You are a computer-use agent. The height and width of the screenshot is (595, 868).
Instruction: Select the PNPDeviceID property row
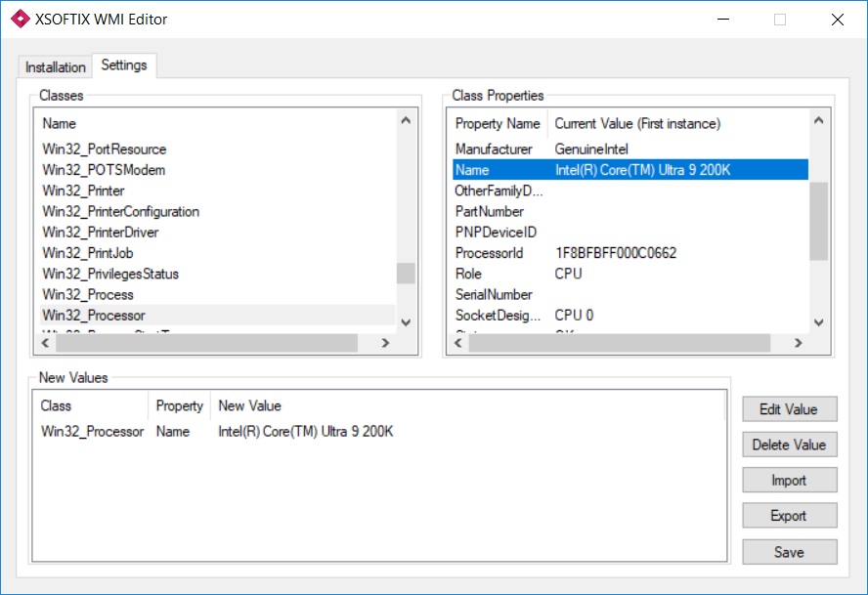pos(630,233)
